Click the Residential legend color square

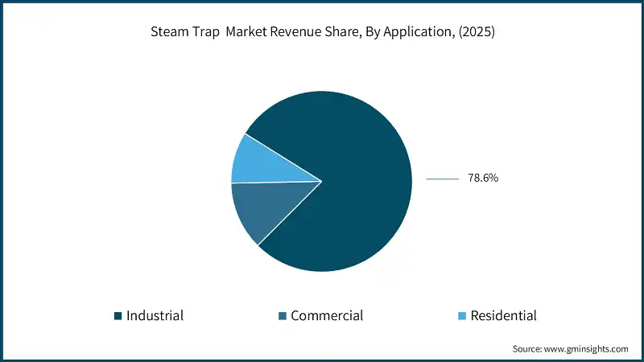pyautogui.click(x=462, y=316)
